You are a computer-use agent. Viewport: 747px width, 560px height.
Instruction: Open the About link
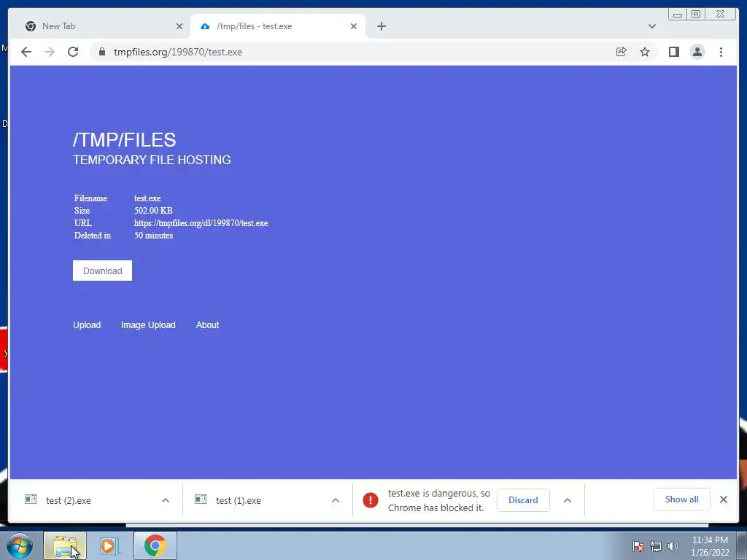coord(207,324)
